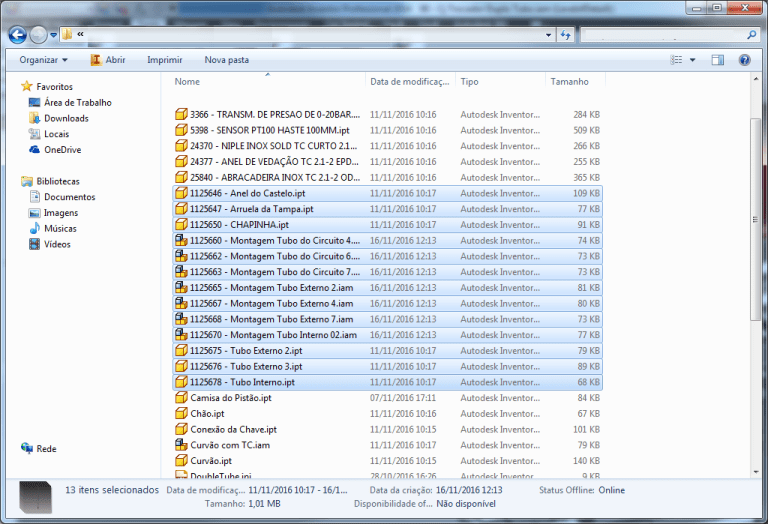Toggle the preview pane icon
768x524 pixels.
point(718,60)
